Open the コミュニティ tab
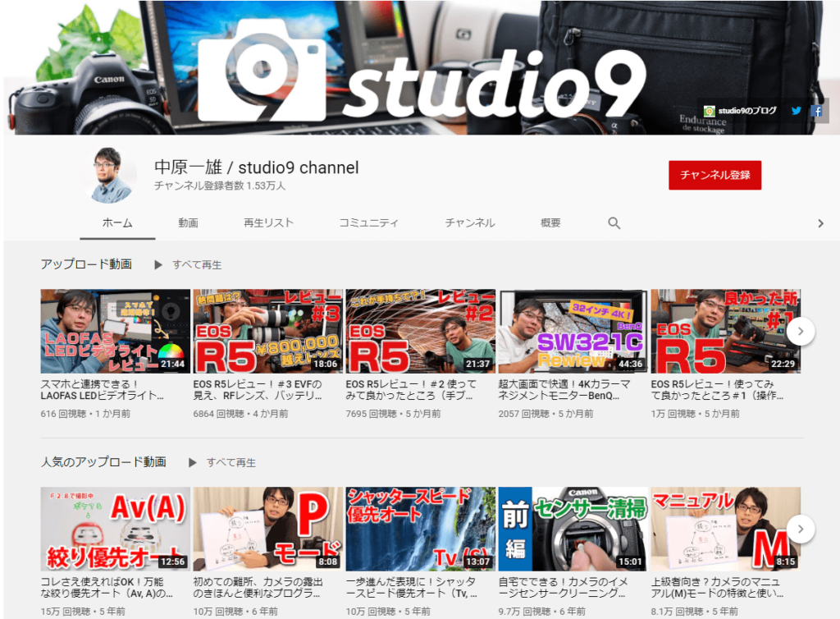Screen dimensions: 840x619 click(x=368, y=223)
